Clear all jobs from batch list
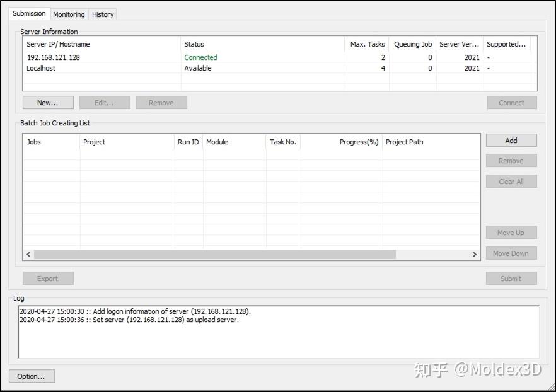This screenshot has width=556, height=392. (x=511, y=181)
